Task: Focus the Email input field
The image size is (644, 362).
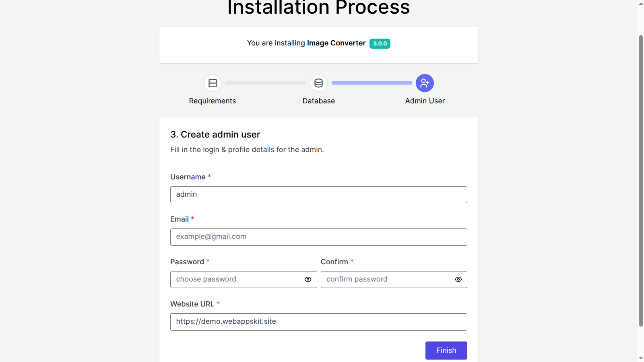Action: pyautogui.click(x=318, y=237)
